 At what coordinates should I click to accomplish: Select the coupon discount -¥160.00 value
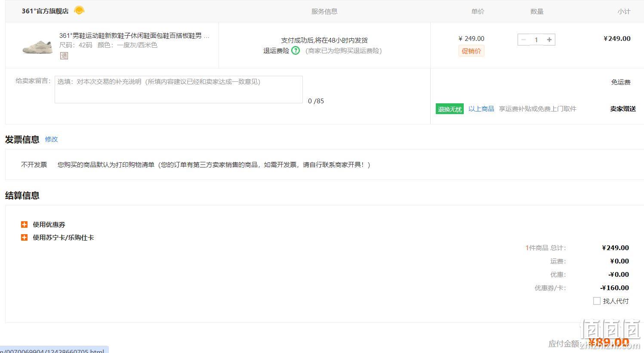614,288
